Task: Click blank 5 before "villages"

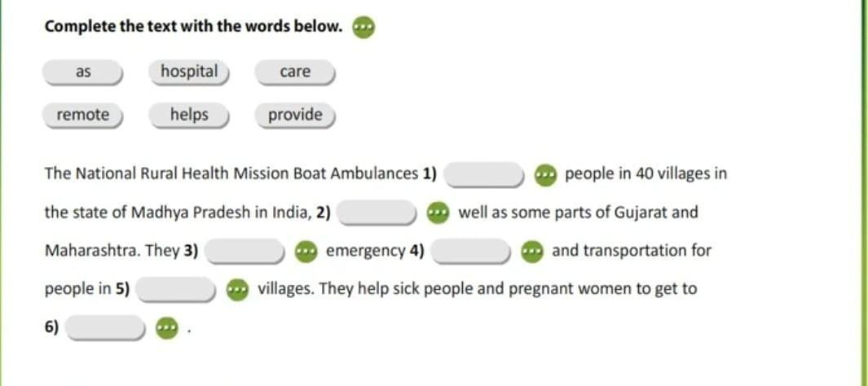Action: 177,291
